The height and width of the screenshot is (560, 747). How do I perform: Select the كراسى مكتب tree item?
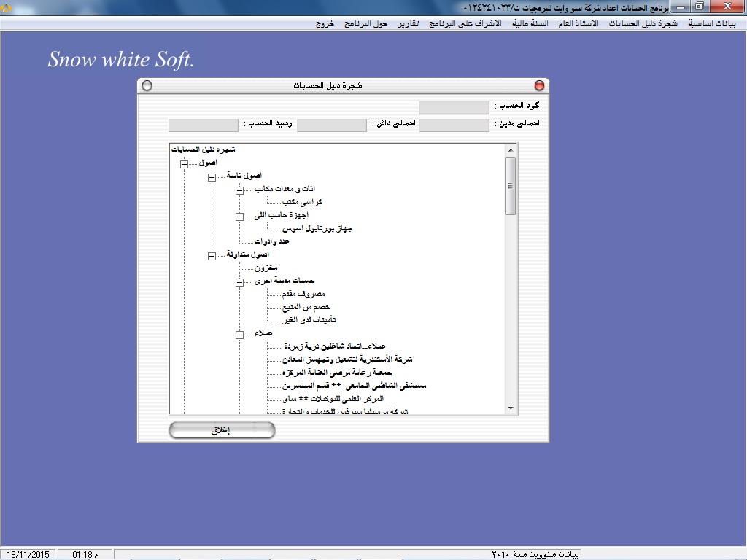point(303,203)
